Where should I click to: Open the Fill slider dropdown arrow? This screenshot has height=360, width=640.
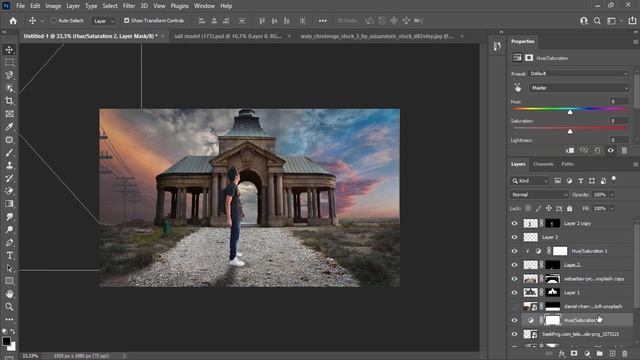click(x=612, y=209)
